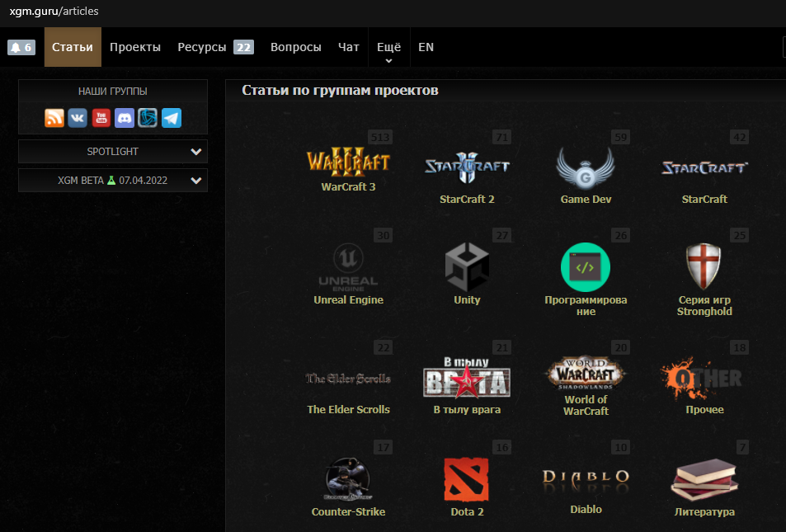Click the 59 count above Game Dev
Screen dimensions: 786x532
point(620,138)
